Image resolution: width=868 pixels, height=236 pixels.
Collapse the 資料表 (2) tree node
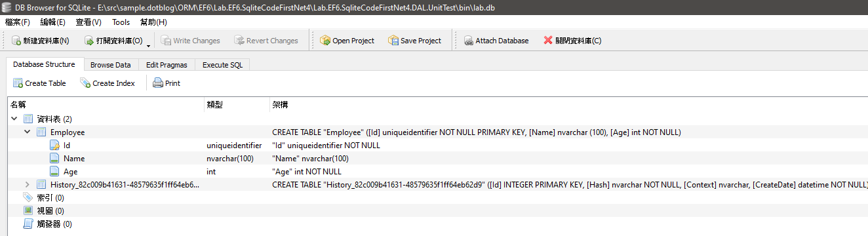(14, 119)
